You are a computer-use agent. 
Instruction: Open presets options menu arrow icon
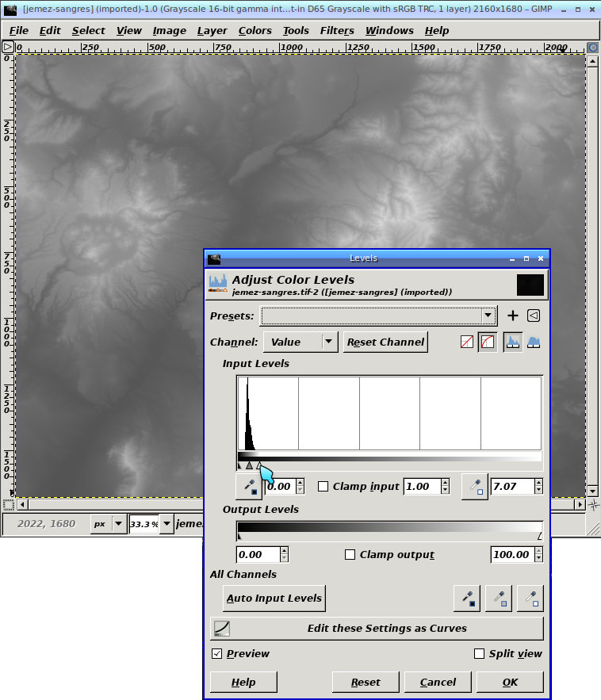coord(534,316)
